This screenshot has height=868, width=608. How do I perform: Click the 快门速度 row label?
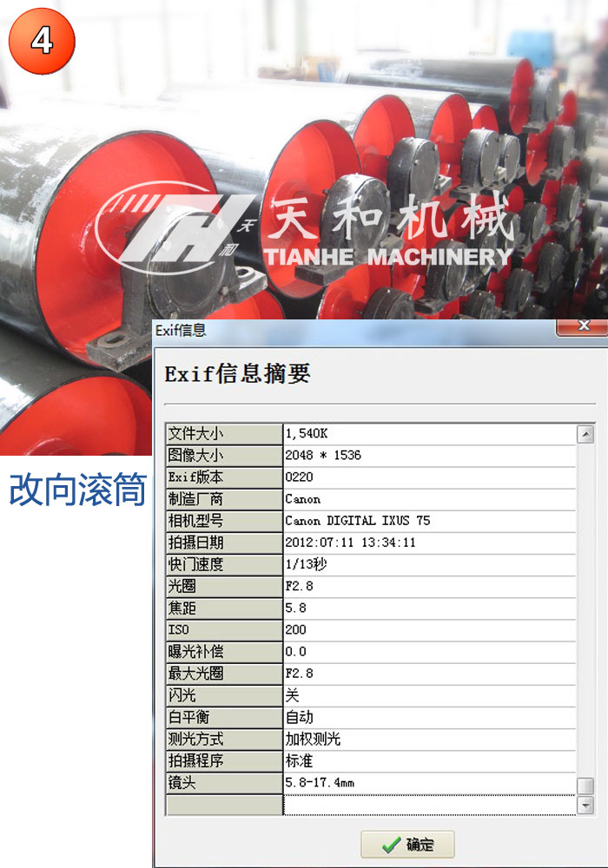pos(223,564)
